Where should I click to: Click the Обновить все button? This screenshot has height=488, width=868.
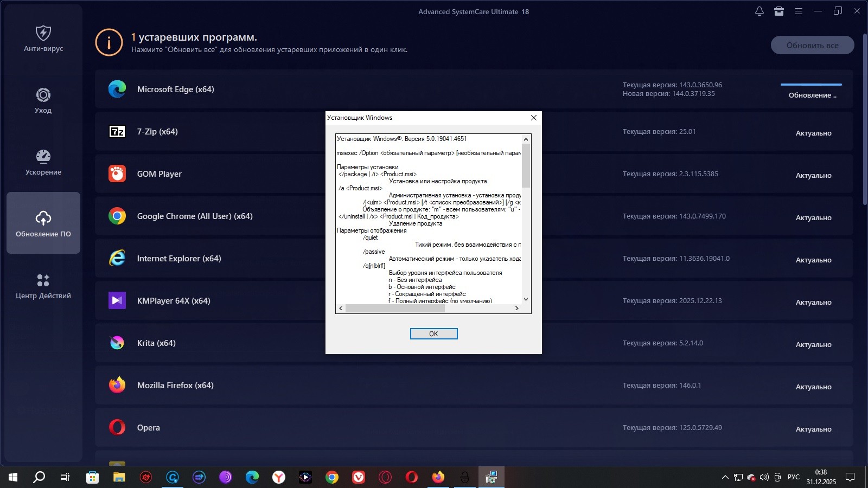coord(812,46)
